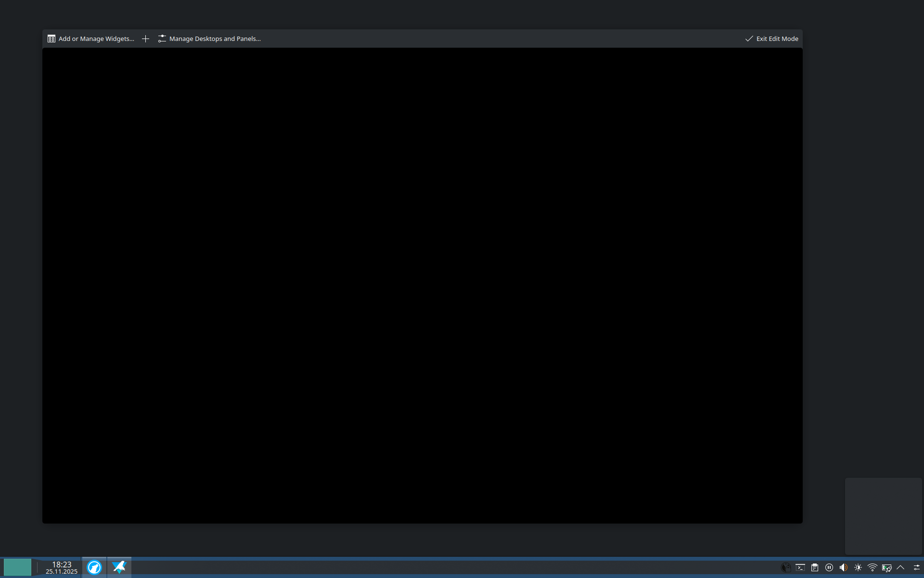Click the teal pager desktop square
The image size is (924, 578).
tap(17, 567)
